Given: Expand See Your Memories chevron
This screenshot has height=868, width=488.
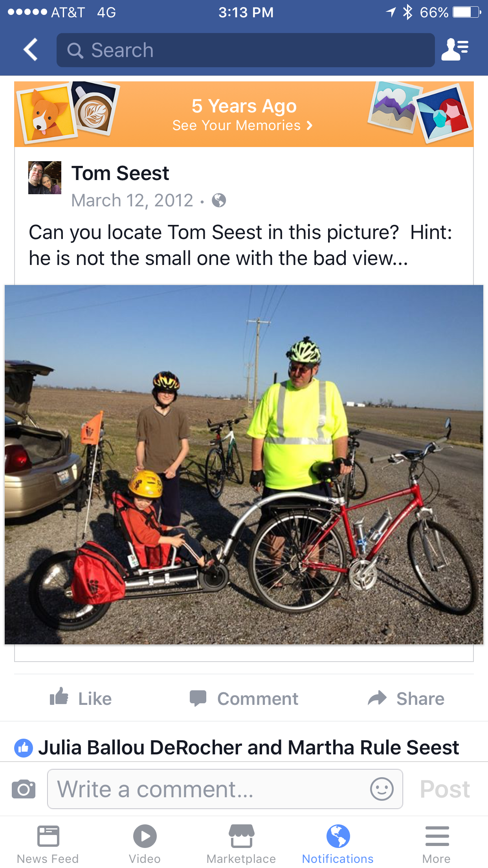Looking at the screenshot, I should tap(310, 125).
